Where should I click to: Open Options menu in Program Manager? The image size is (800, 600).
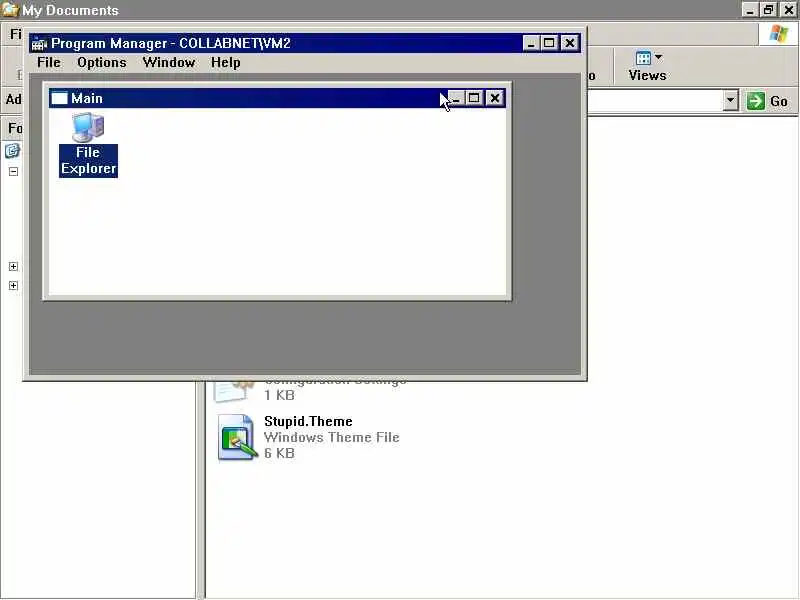point(102,62)
